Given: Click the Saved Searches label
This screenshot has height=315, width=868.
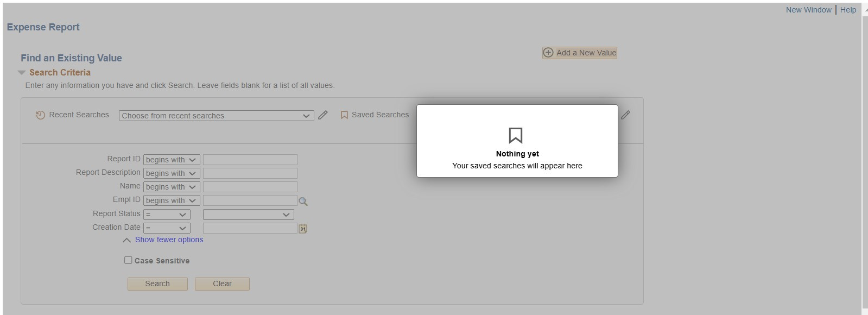Looking at the screenshot, I should pyautogui.click(x=380, y=115).
